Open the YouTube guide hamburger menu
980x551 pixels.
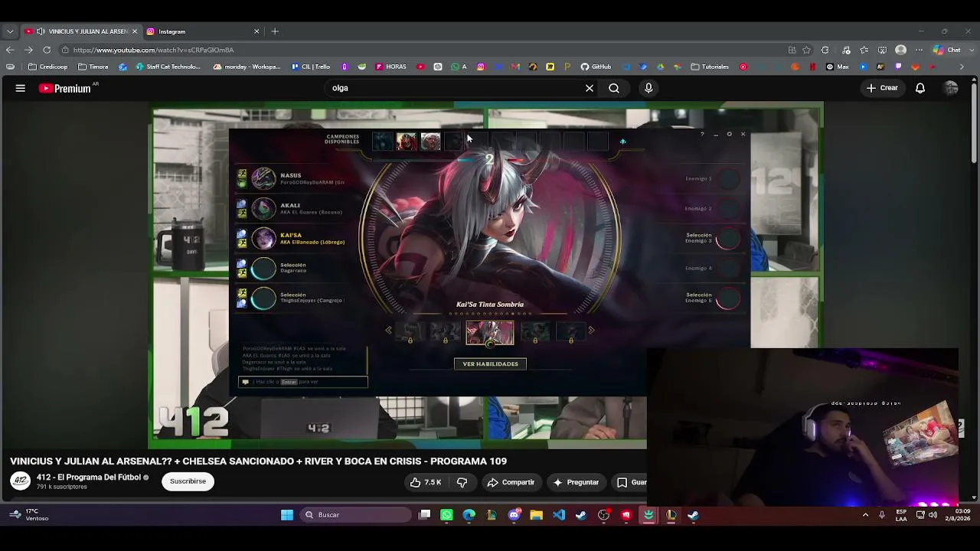pyautogui.click(x=21, y=88)
